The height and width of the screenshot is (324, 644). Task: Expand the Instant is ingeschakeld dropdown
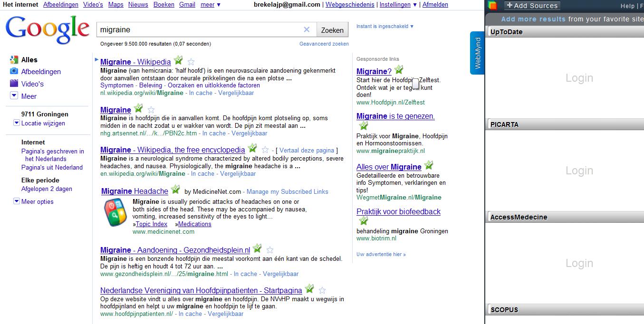click(x=385, y=26)
